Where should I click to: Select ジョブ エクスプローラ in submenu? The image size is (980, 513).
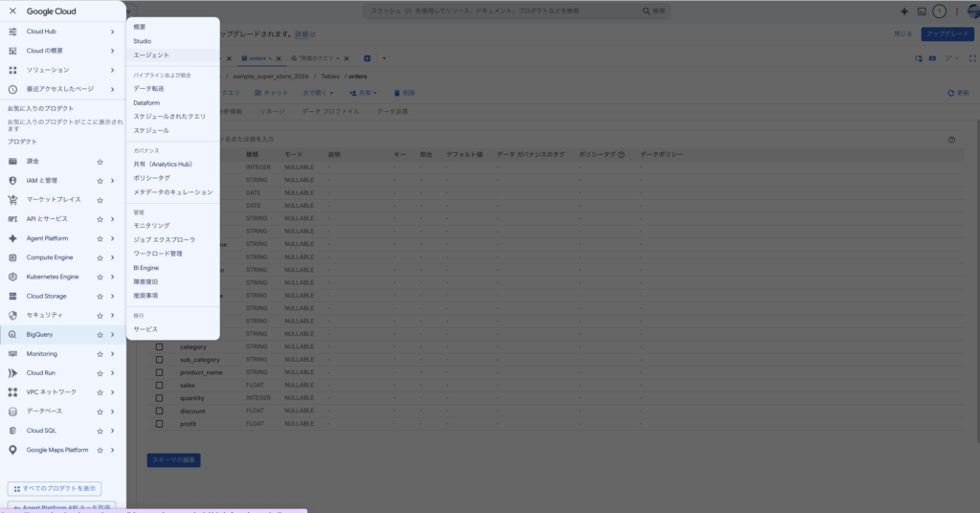coord(164,240)
